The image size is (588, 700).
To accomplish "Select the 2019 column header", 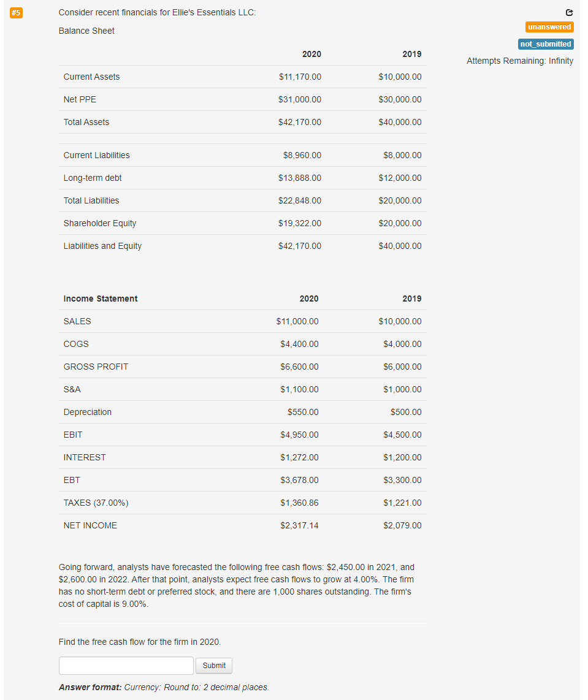I will 411,54.
